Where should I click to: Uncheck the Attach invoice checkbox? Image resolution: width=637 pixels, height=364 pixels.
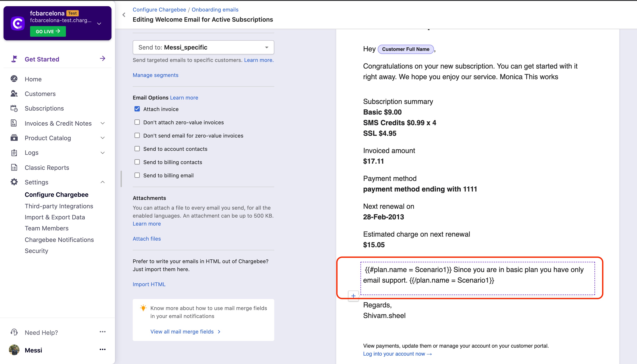(x=137, y=109)
